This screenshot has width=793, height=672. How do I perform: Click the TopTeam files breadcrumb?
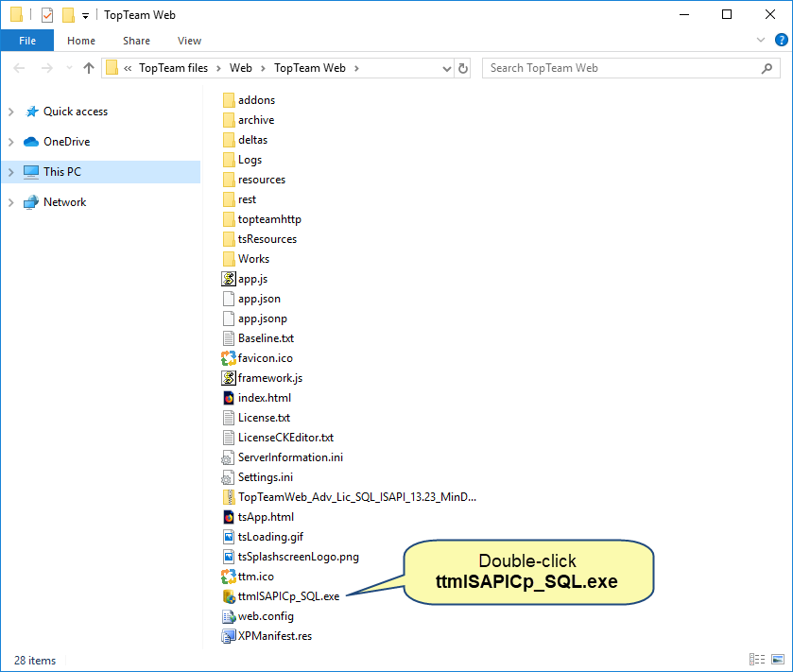tap(174, 68)
